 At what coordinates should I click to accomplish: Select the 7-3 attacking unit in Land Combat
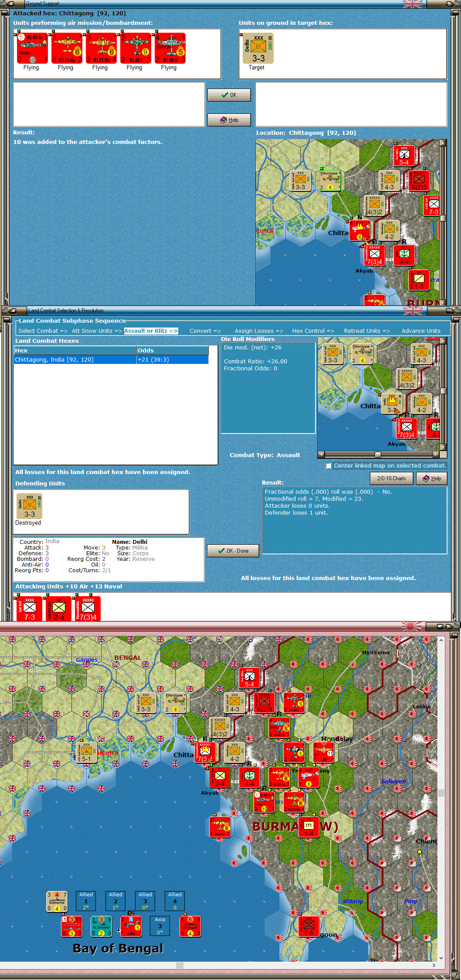(x=29, y=608)
